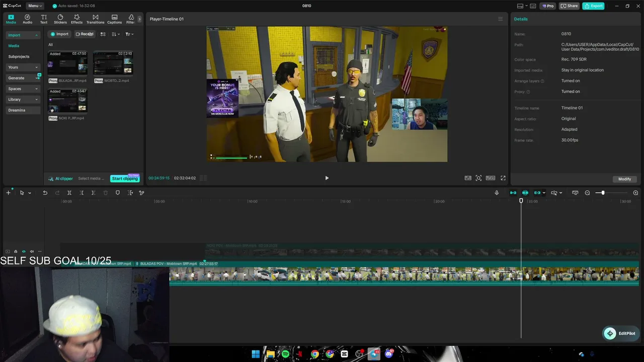This screenshot has width=644, height=362.
Task: Toggle timeline auto snapping
Action: [x=525, y=193]
